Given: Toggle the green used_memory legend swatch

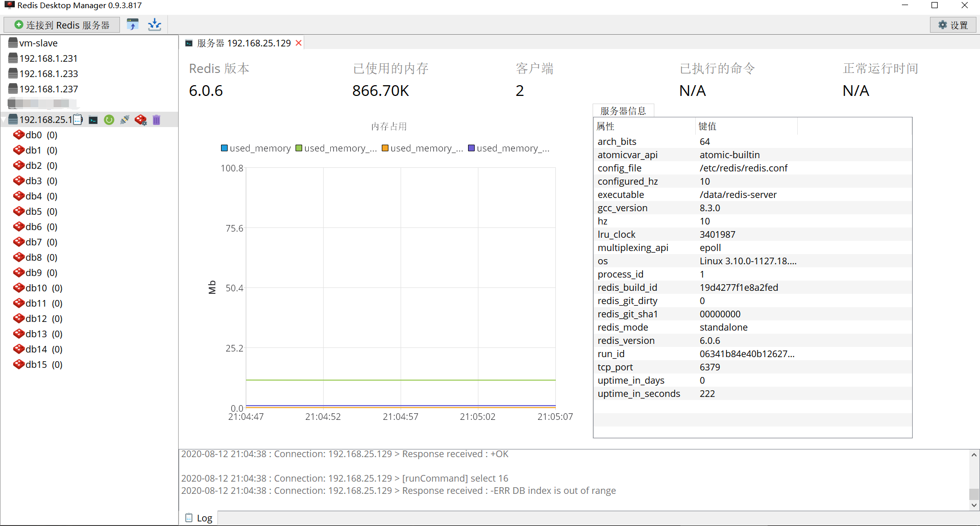Looking at the screenshot, I should (x=299, y=148).
